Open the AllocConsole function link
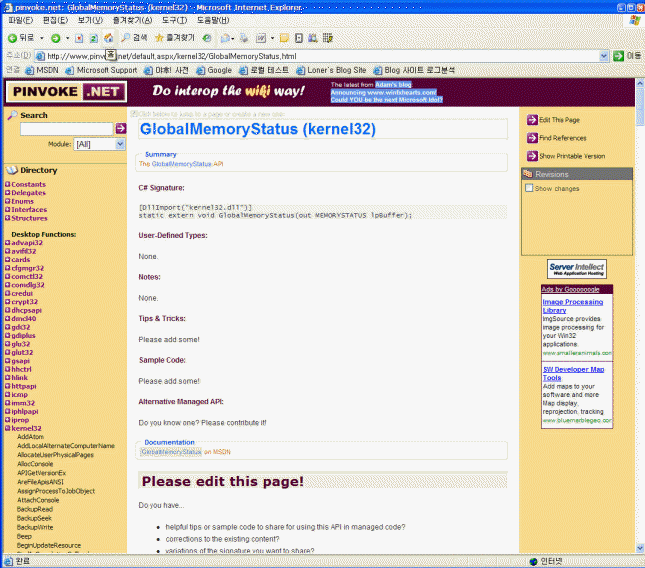Image resolution: width=645 pixels, height=568 pixels. coord(35,463)
